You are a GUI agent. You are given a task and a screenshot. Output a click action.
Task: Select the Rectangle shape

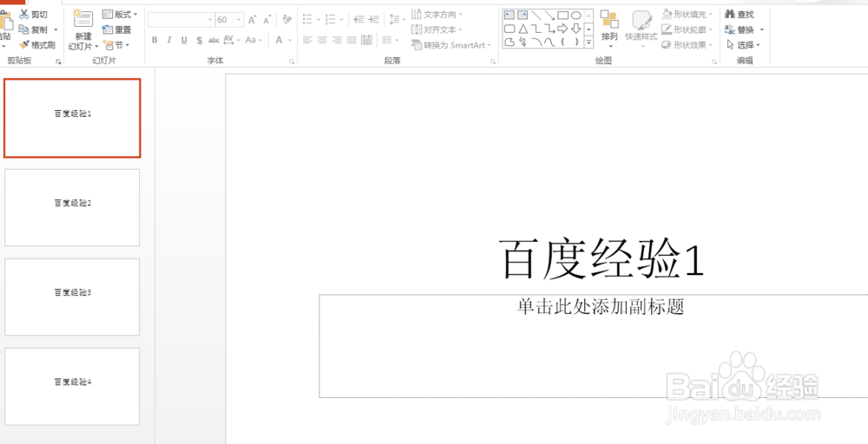562,16
